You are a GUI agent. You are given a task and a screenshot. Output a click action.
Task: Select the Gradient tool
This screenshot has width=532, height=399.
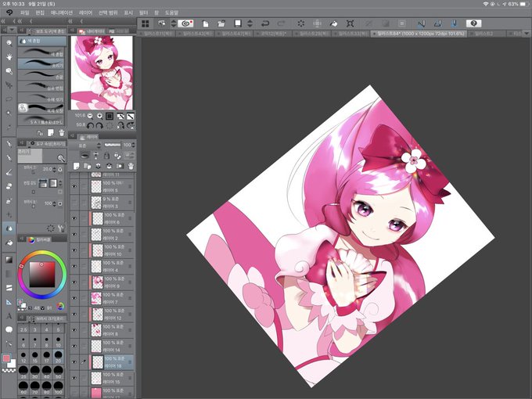click(x=9, y=260)
